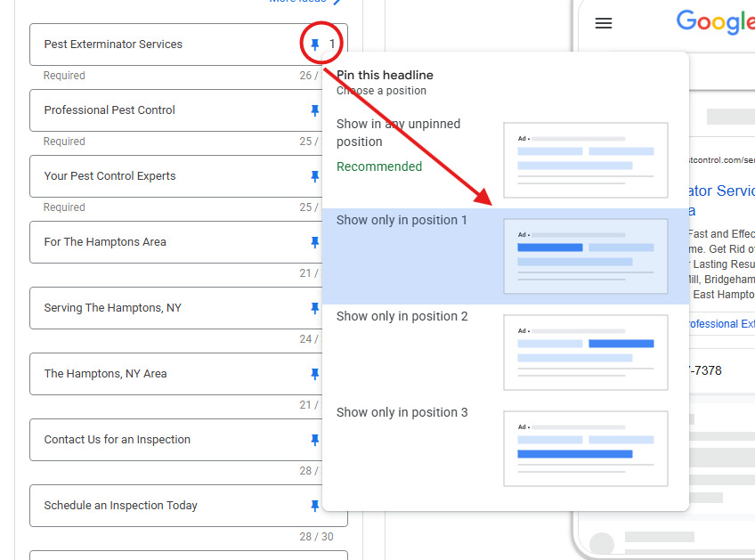Open the hamburger menu in Google preview
Viewport: 755px width, 560px height.
tap(604, 23)
